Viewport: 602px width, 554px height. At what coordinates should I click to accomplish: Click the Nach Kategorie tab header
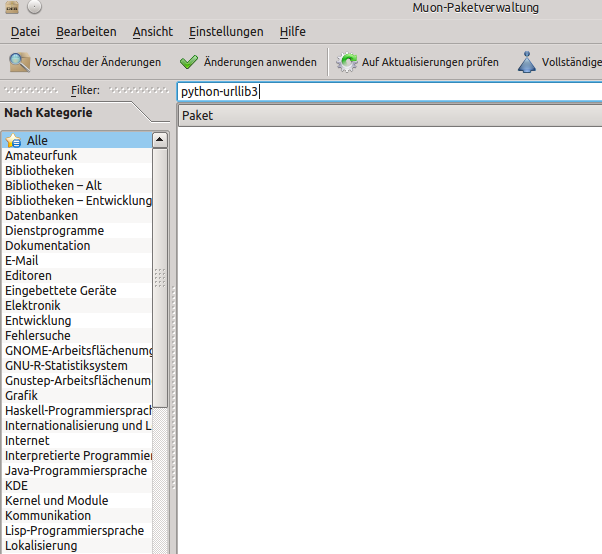48,113
